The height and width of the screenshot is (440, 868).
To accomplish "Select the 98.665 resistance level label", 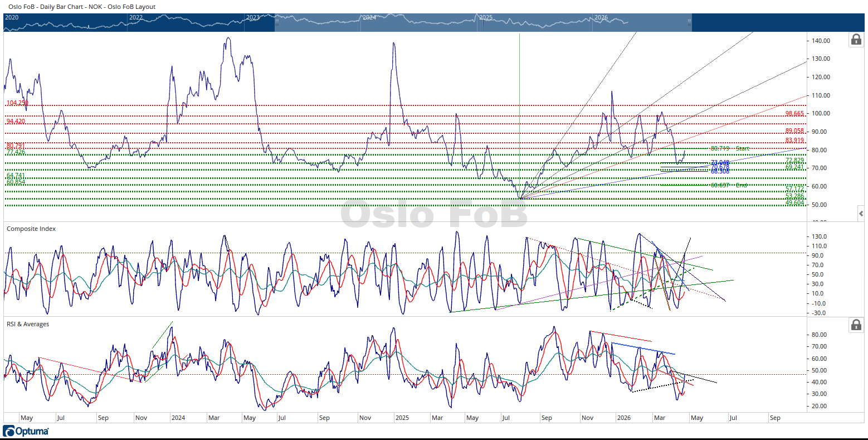I will pyautogui.click(x=794, y=114).
